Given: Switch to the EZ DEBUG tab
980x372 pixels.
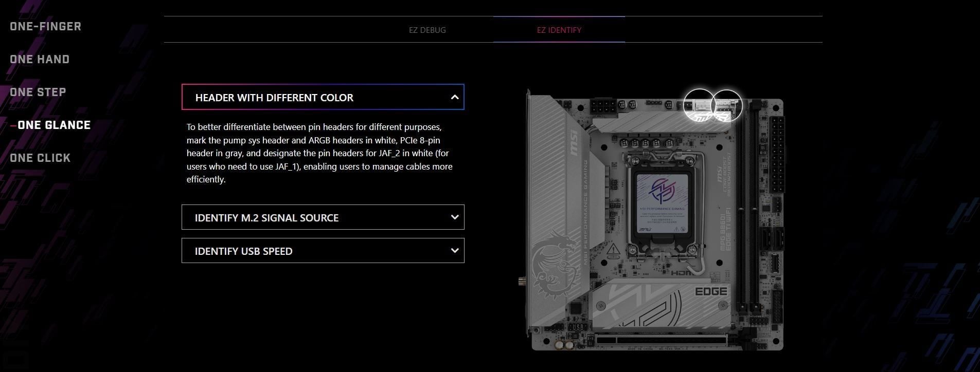Looking at the screenshot, I should tap(427, 30).
